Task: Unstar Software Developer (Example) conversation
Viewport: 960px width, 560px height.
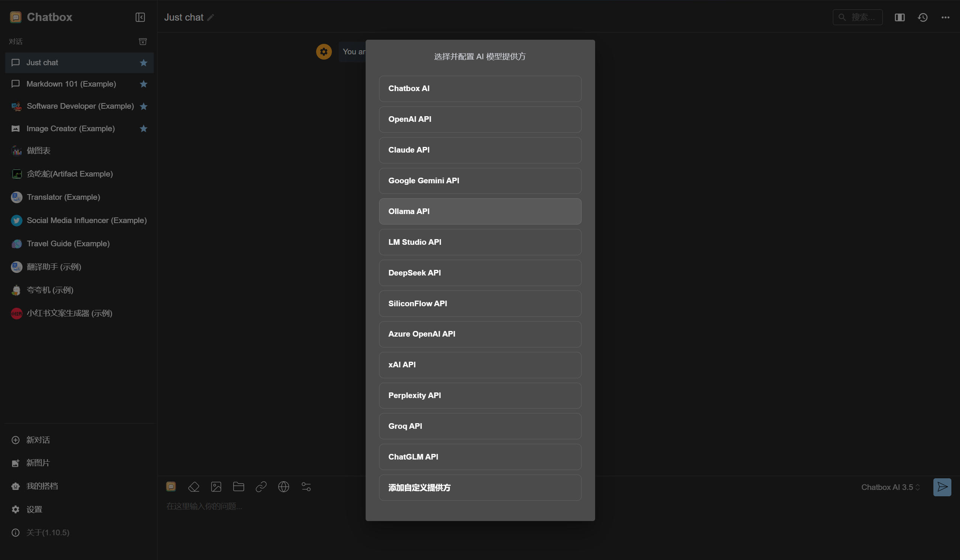Action: point(143,106)
